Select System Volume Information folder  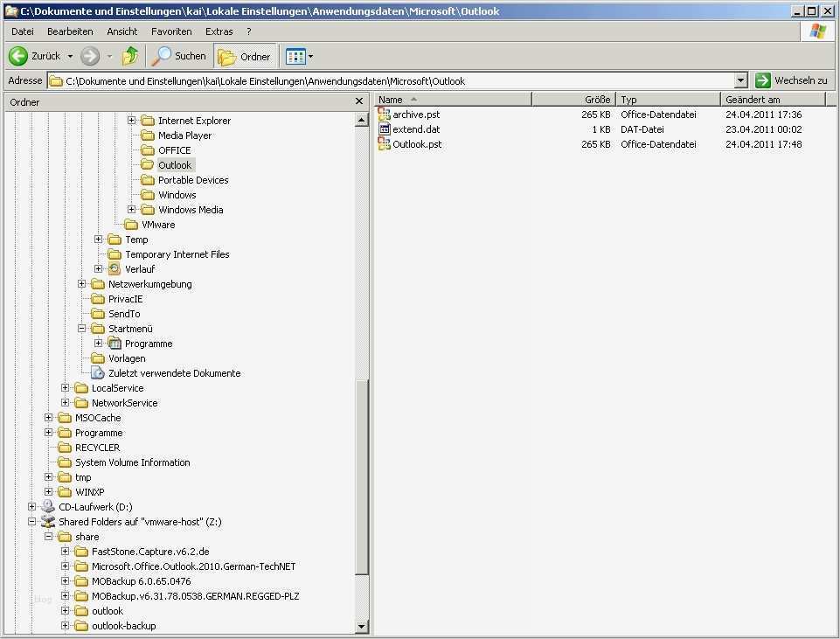[x=132, y=462]
